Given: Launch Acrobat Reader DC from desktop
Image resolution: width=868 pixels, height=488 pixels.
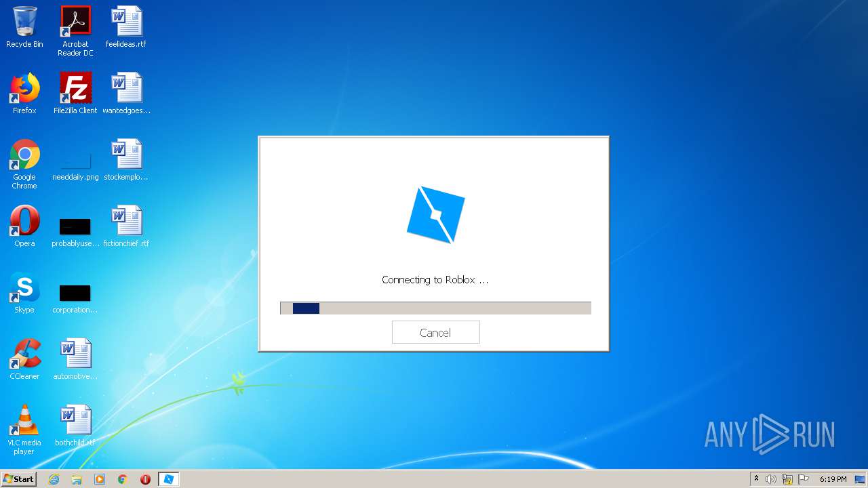Looking at the screenshot, I should [75, 31].
